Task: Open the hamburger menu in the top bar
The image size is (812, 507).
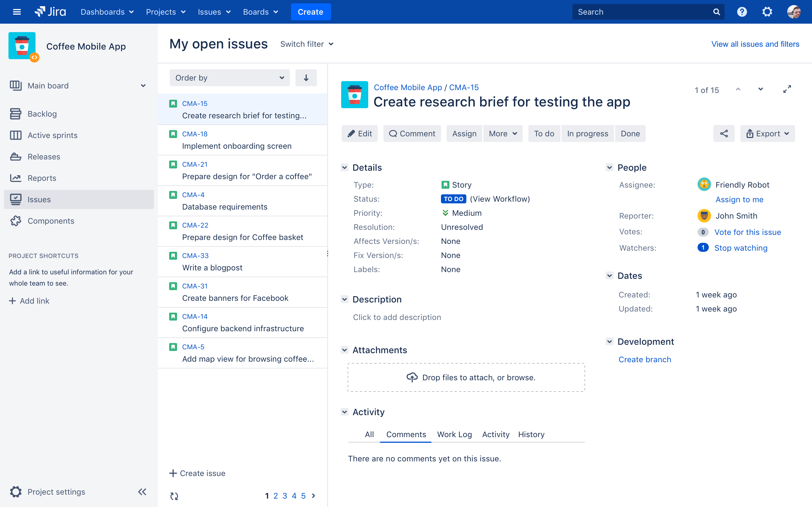Action: point(16,12)
